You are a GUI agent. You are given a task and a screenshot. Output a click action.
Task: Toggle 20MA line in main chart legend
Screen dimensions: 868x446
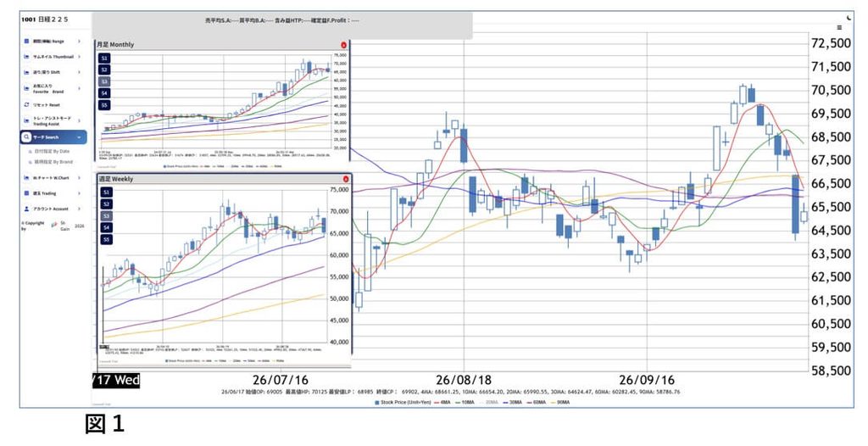coord(488,402)
